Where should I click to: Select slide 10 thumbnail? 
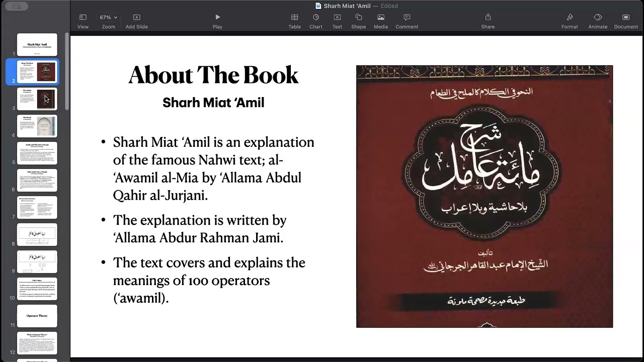[37, 289]
